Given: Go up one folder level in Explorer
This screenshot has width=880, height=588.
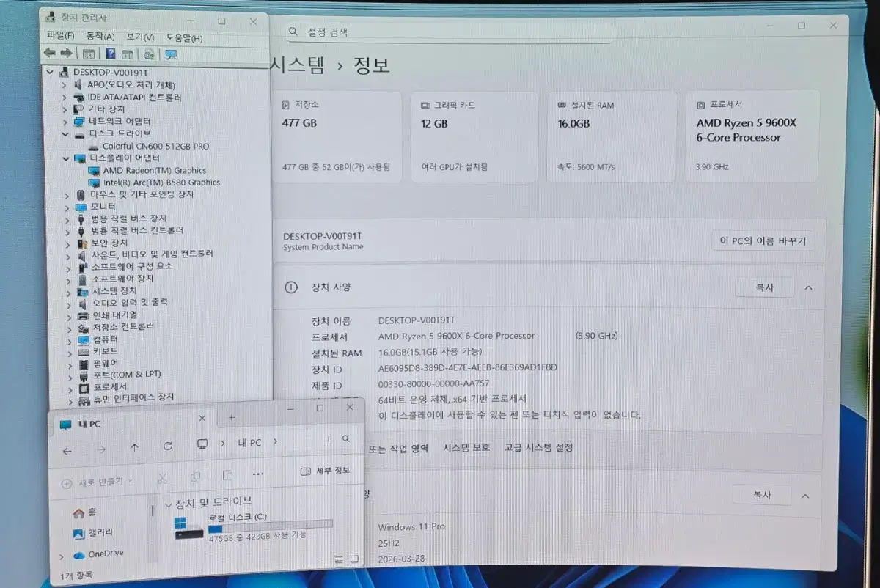Looking at the screenshot, I should 134,447.
